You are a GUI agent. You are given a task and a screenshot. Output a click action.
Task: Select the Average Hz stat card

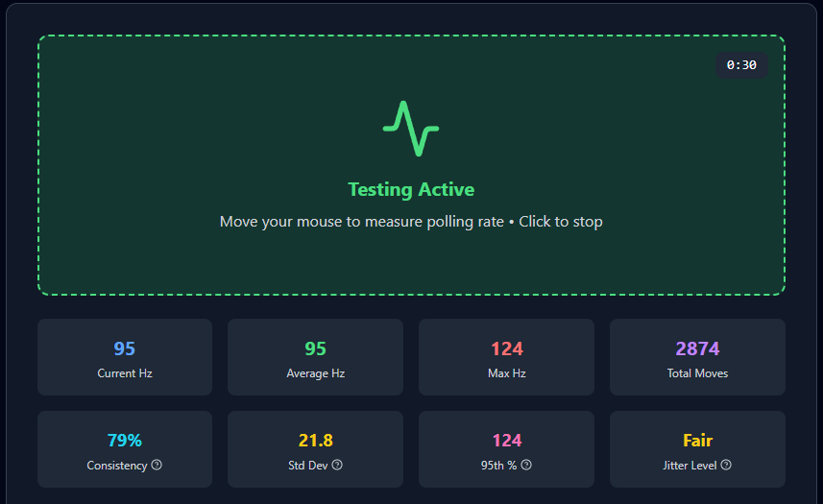click(x=315, y=357)
